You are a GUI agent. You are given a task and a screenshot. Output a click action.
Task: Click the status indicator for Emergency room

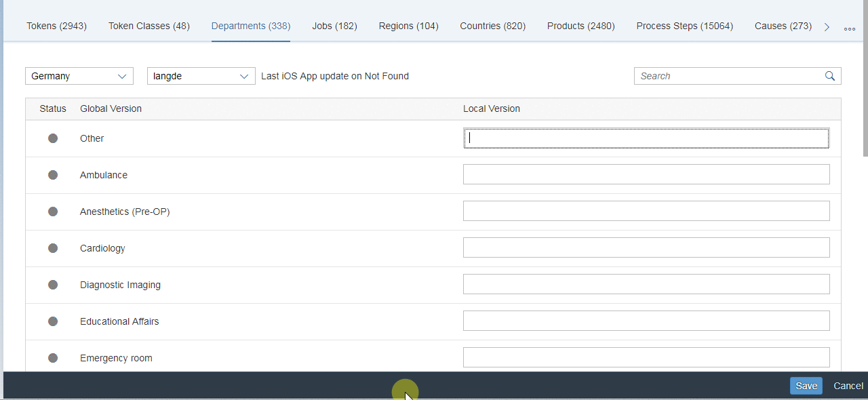click(53, 357)
